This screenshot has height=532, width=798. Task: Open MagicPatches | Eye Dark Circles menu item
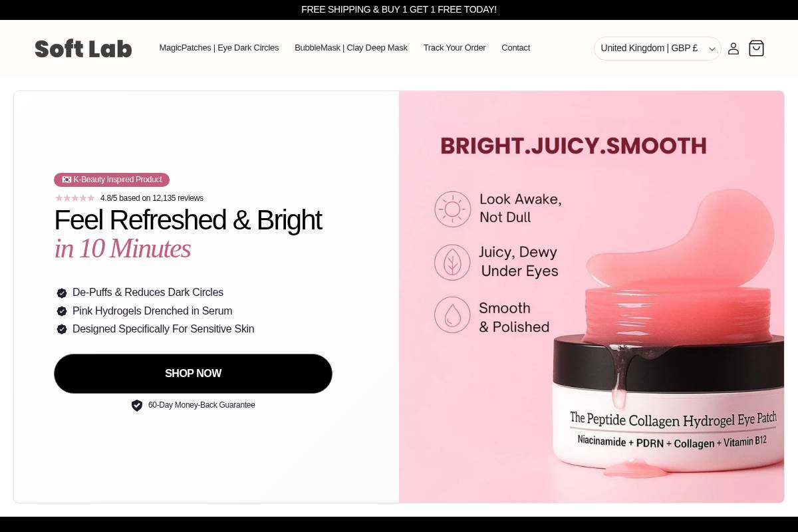[219, 48]
